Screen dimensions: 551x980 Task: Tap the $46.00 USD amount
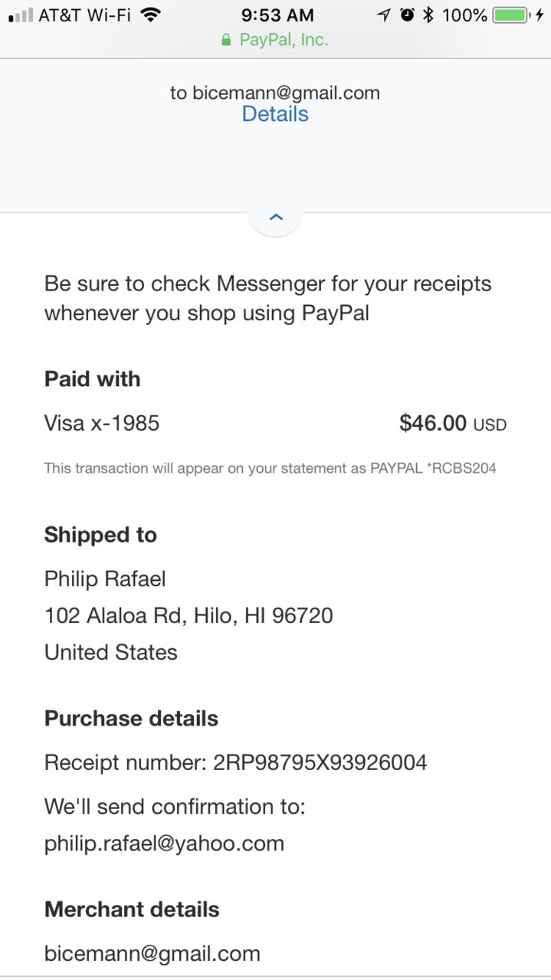[x=453, y=423]
